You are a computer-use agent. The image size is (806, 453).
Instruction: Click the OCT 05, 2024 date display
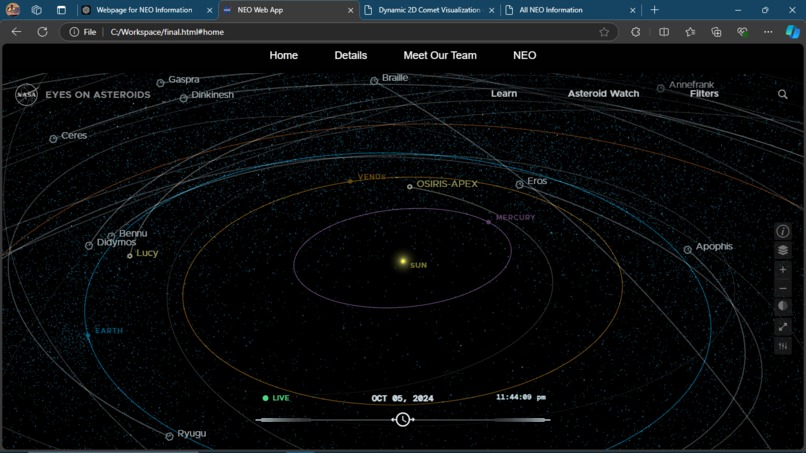click(402, 398)
